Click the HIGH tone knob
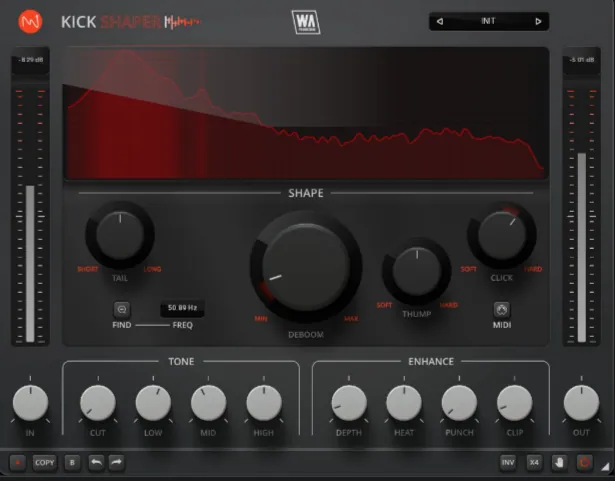 [264, 403]
